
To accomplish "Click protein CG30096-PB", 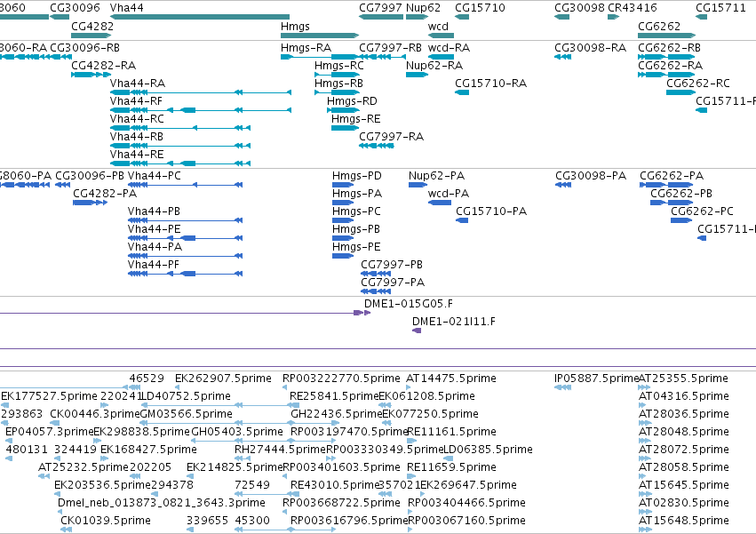I will 90,176.
